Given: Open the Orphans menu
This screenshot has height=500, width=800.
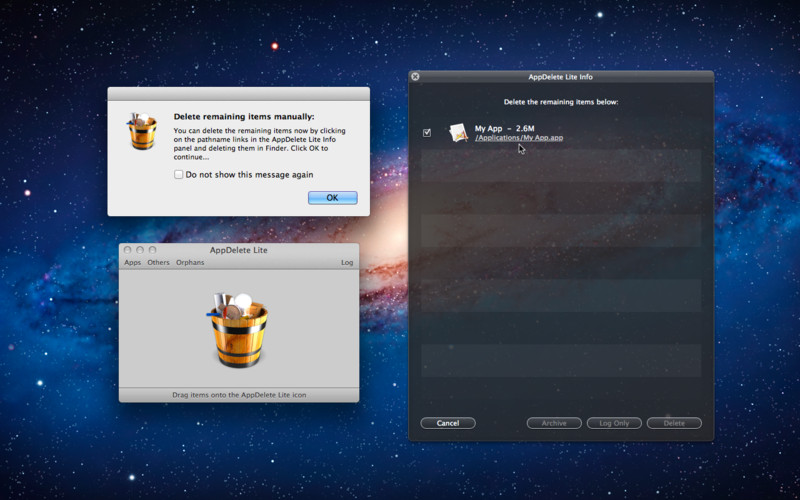Looking at the screenshot, I should click(190, 262).
